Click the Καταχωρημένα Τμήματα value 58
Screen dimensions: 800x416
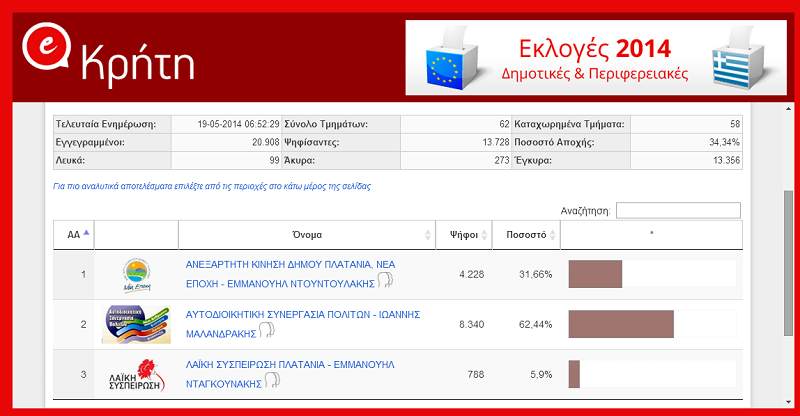pos(735,124)
